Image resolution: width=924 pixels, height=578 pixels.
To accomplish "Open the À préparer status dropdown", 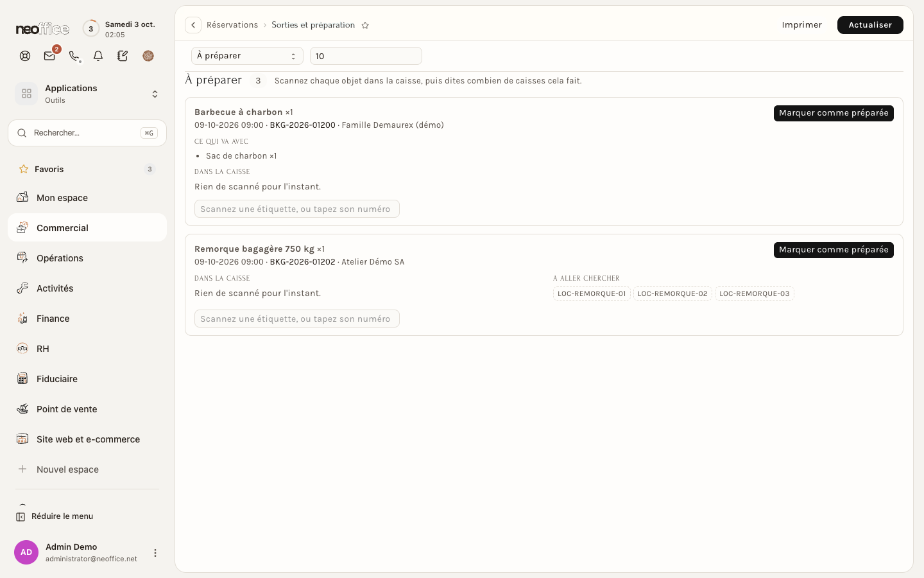I will [x=247, y=56].
